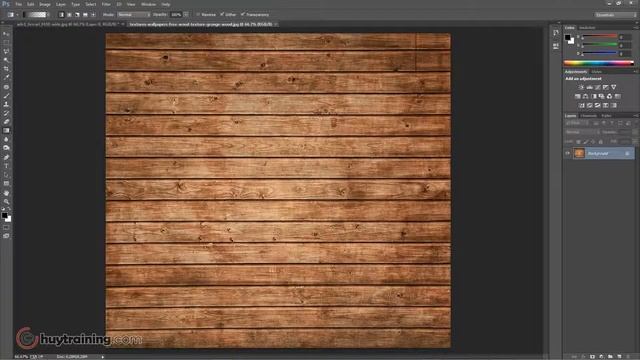Switch to the Swatches tab
This screenshot has height=360, width=640.
587,28
